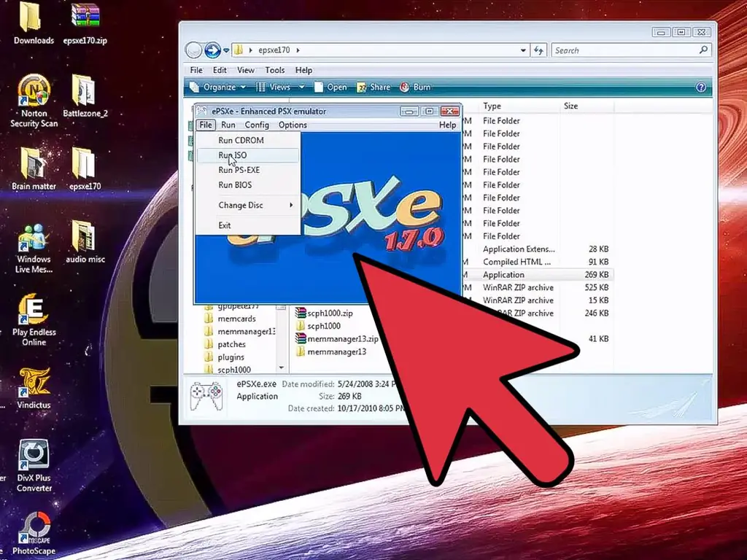The height and width of the screenshot is (560, 747).
Task: Open the Battlezone_2 desktop folder
Action: [85, 96]
